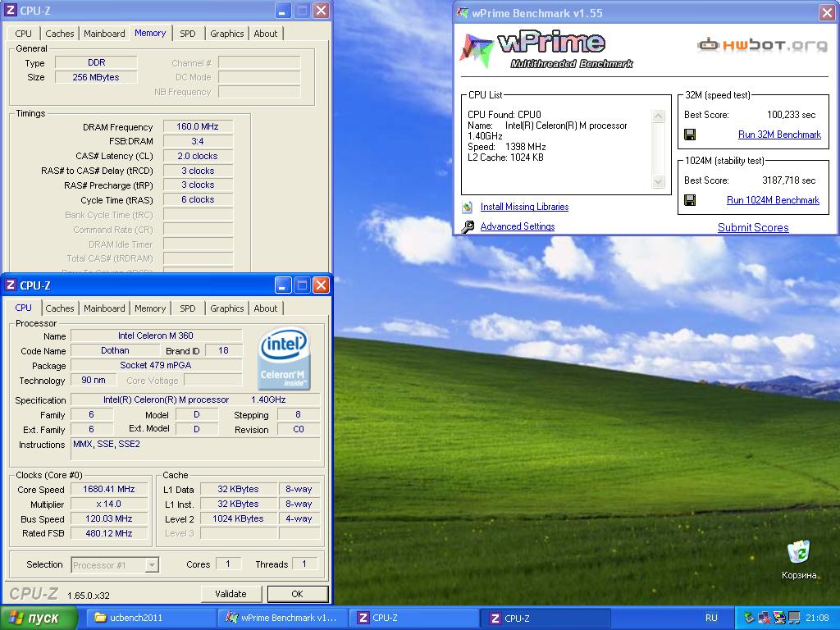This screenshot has width=840, height=630.
Task: Click the memory Size 256 MBytes value
Action: 96,77
